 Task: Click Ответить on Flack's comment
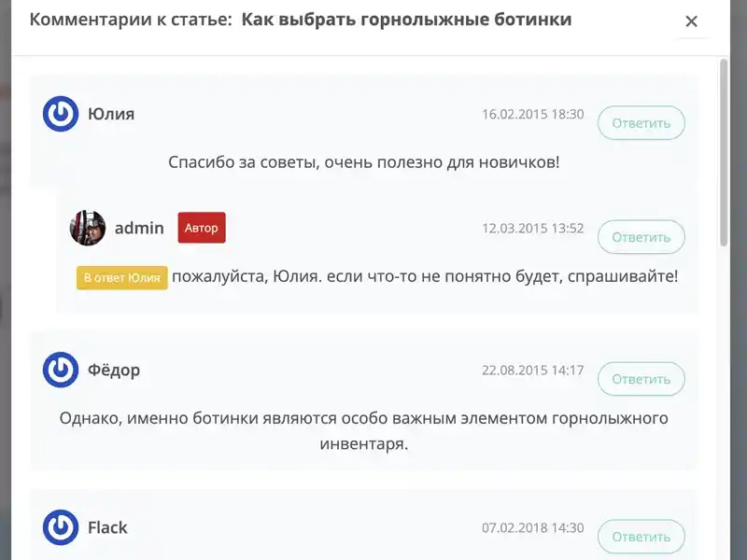click(x=641, y=537)
